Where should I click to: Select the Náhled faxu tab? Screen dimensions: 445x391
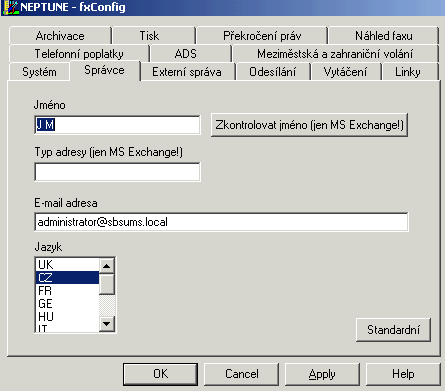pyautogui.click(x=383, y=36)
